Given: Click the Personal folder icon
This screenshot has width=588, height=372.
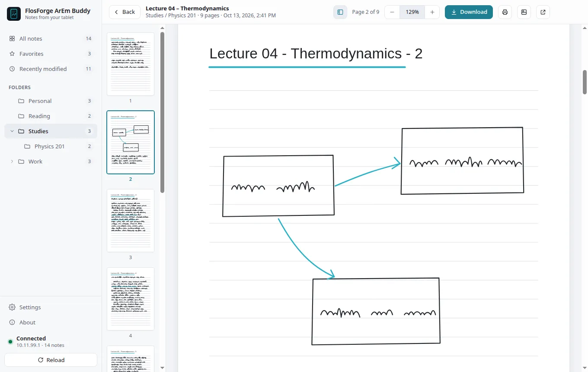Looking at the screenshot, I should (x=21, y=101).
